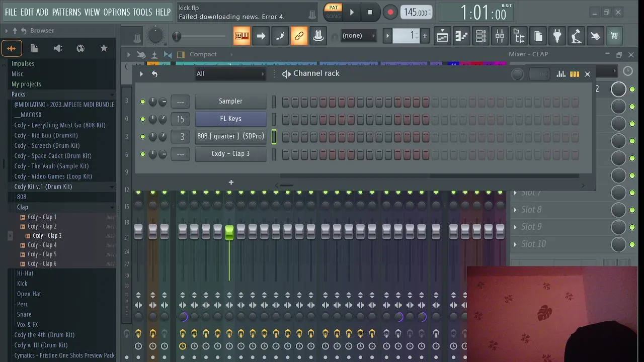Close the Channel rack window
The image size is (644, 362).
[x=587, y=74]
